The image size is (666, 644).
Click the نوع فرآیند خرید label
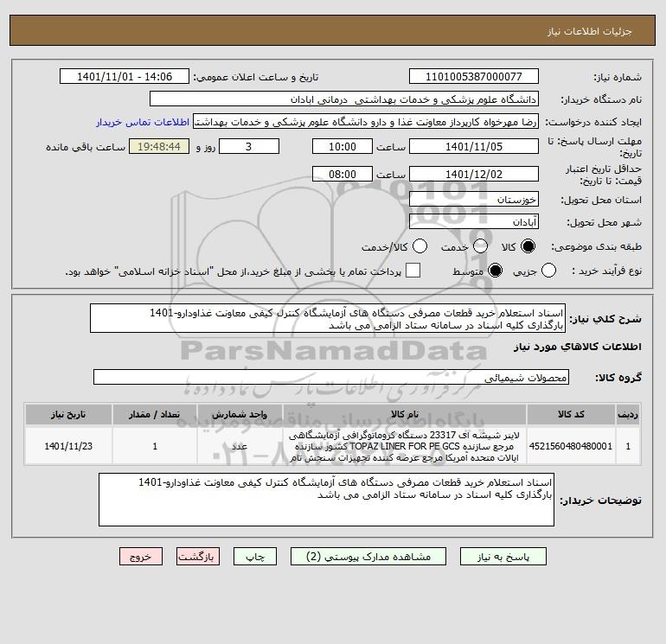(606, 271)
